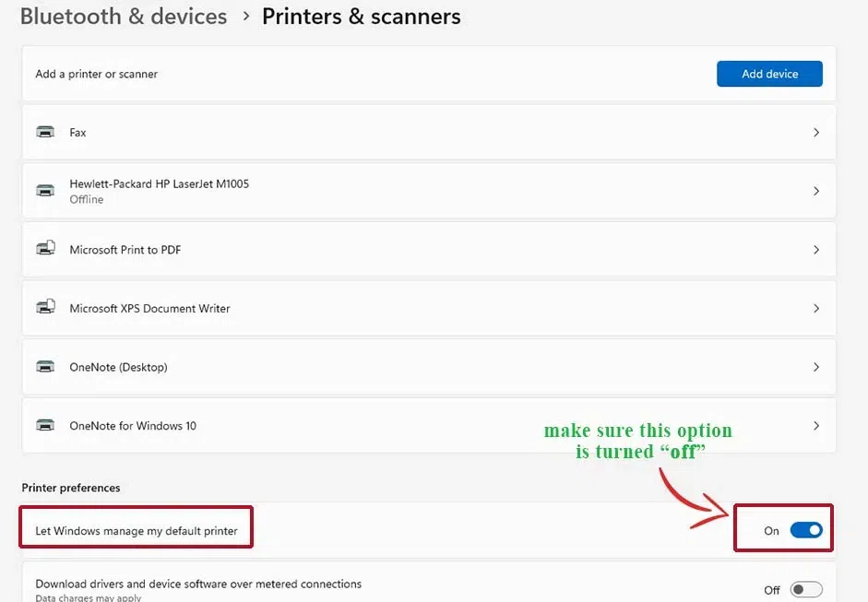Turn off Let Windows manage my default printer
Viewport: 868px width, 602px height.
pyautogui.click(x=806, y=530)
